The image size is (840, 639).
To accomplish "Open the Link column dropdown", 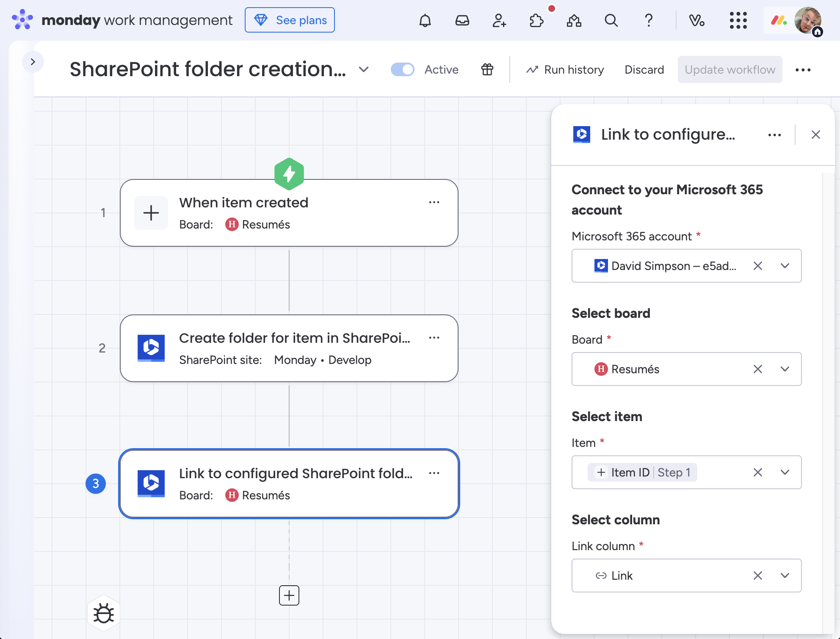I will click(785, 576).
